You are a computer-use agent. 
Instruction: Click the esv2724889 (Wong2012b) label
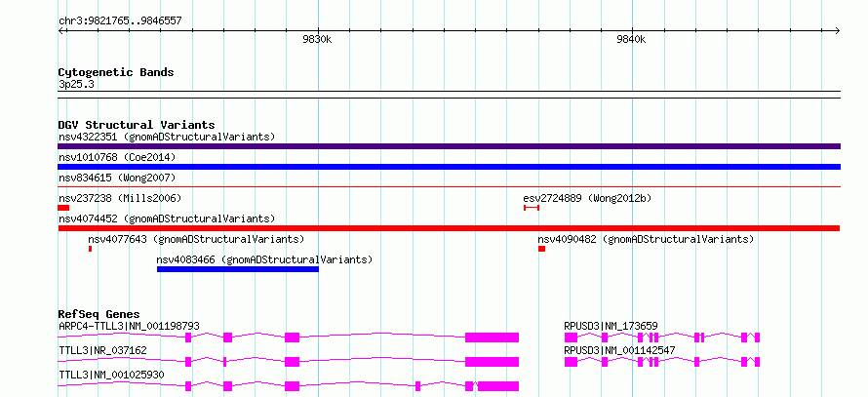[x=587, y=198]
